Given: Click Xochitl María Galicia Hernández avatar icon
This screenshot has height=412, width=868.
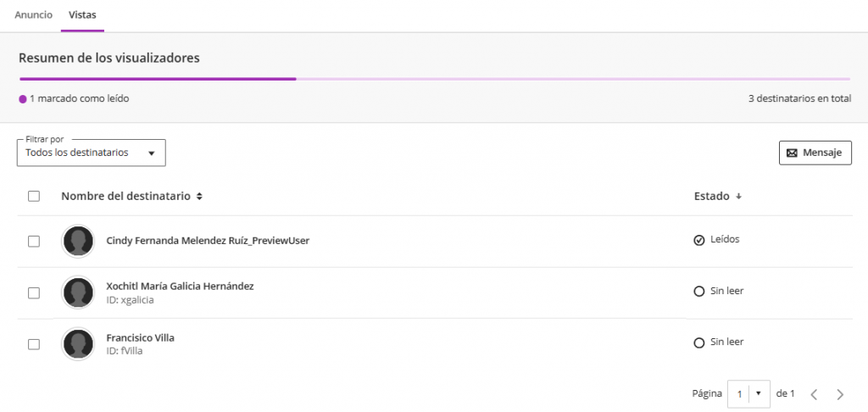Looking at the screenshot, I should click(78, 293).
